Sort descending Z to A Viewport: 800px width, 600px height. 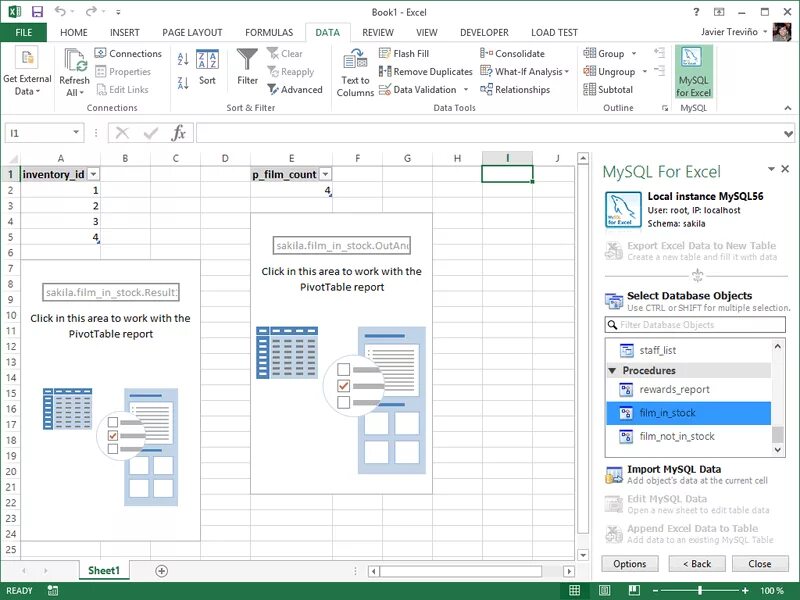pyautogui.click(x=183, y=83)
